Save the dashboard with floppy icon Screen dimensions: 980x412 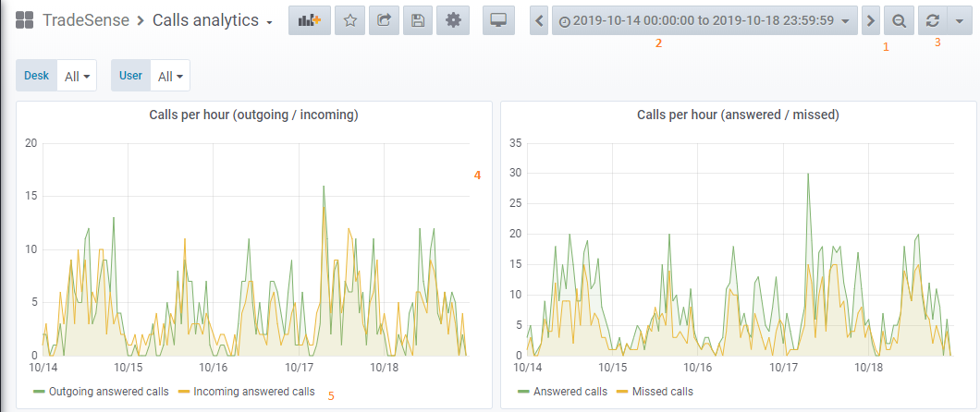418,20
